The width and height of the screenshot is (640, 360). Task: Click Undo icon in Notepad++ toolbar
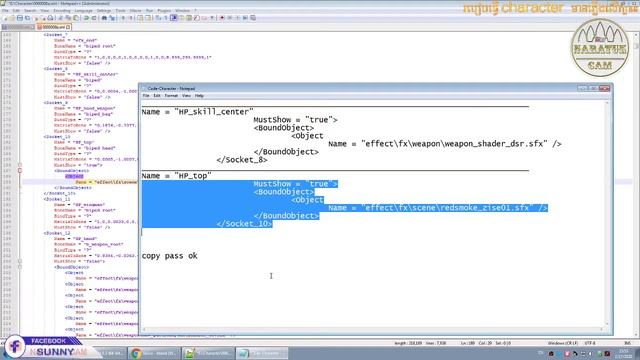pyautogui.click(x=86, y=18)
